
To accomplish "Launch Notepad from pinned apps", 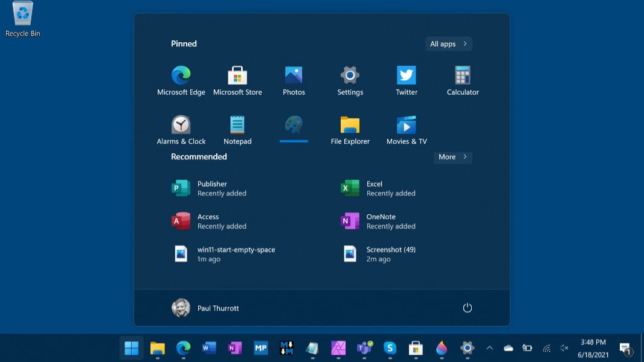I will (x=237, y=130).
